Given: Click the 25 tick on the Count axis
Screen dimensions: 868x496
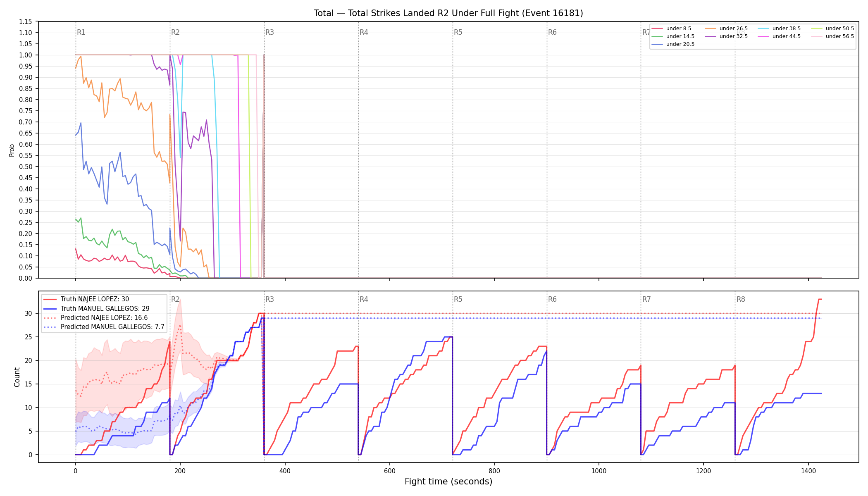Looking at the screenshot, I should tap(29, 337).
